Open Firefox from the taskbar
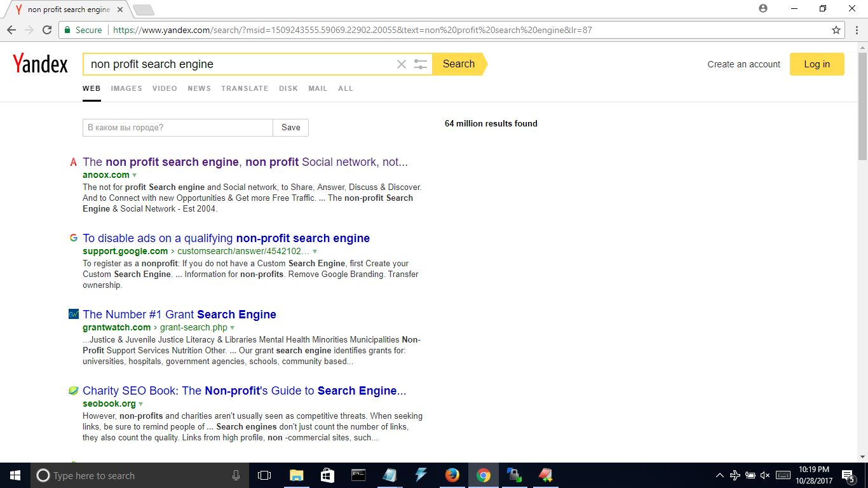Image resolution: width=868 pixels, height=488 pixels. 452,475
